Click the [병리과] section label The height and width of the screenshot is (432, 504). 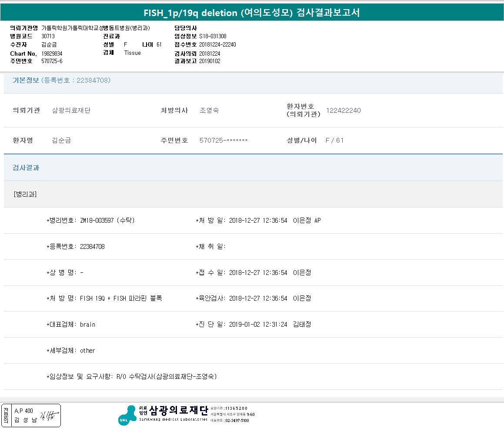[x=25, y=194]
